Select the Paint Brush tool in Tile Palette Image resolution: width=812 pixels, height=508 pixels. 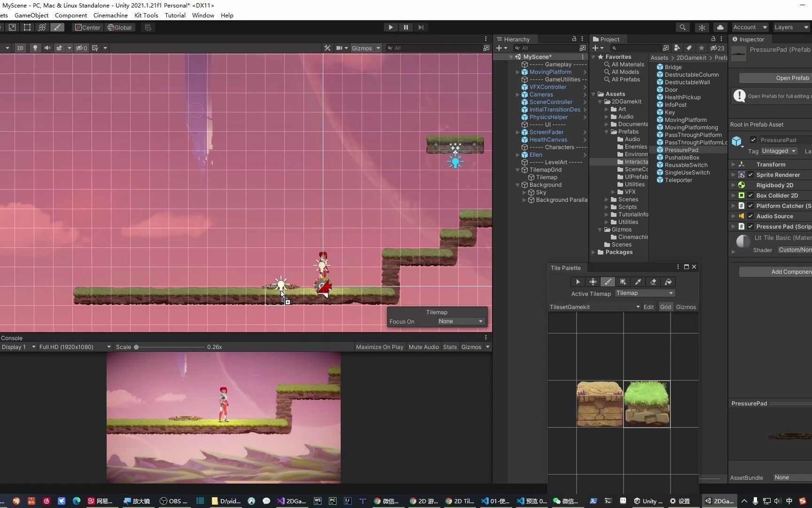(x=608, y=282)
